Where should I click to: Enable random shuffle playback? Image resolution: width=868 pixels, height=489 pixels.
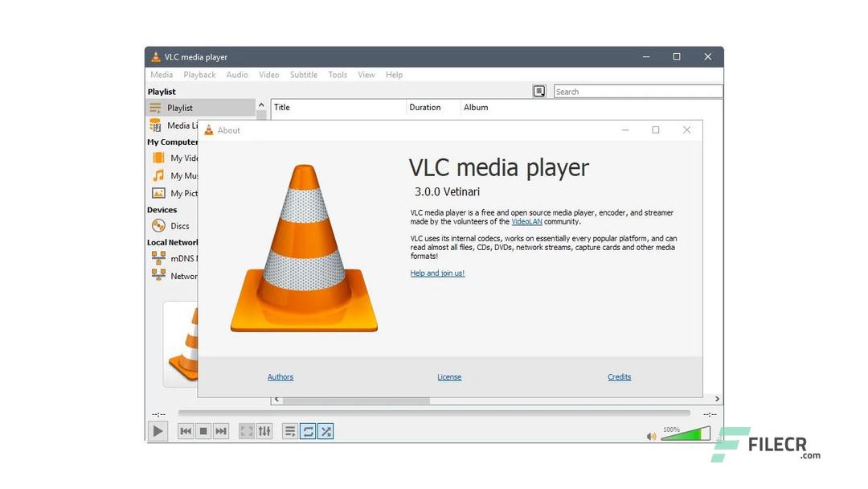(325, 431)
